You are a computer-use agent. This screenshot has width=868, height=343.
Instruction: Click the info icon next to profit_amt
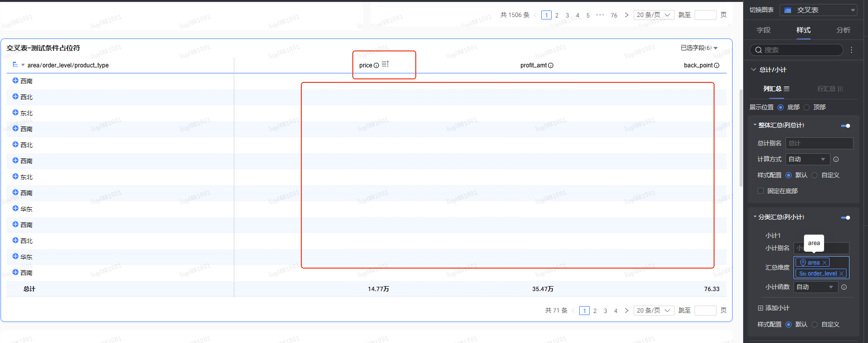coord(551,65)
